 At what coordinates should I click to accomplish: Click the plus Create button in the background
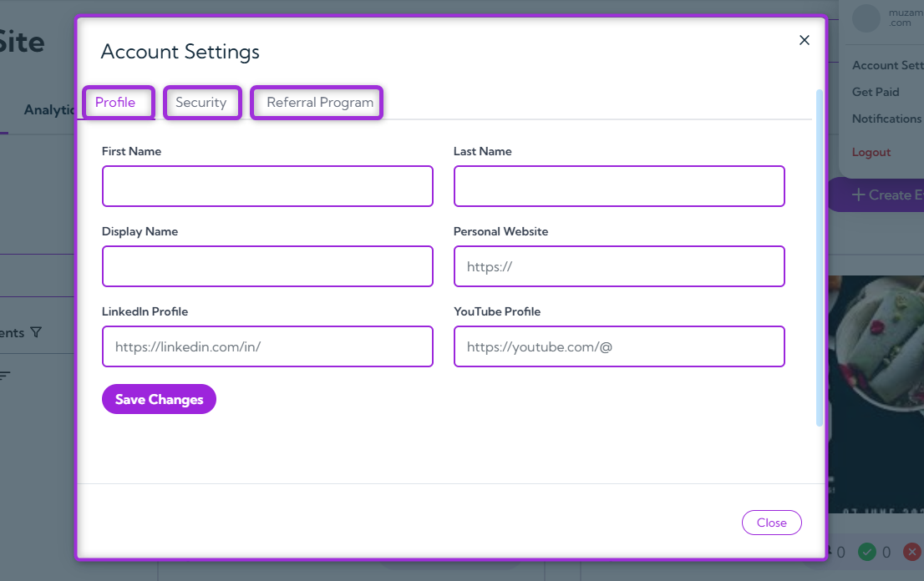pyautogui.click(x=876, y=195)
